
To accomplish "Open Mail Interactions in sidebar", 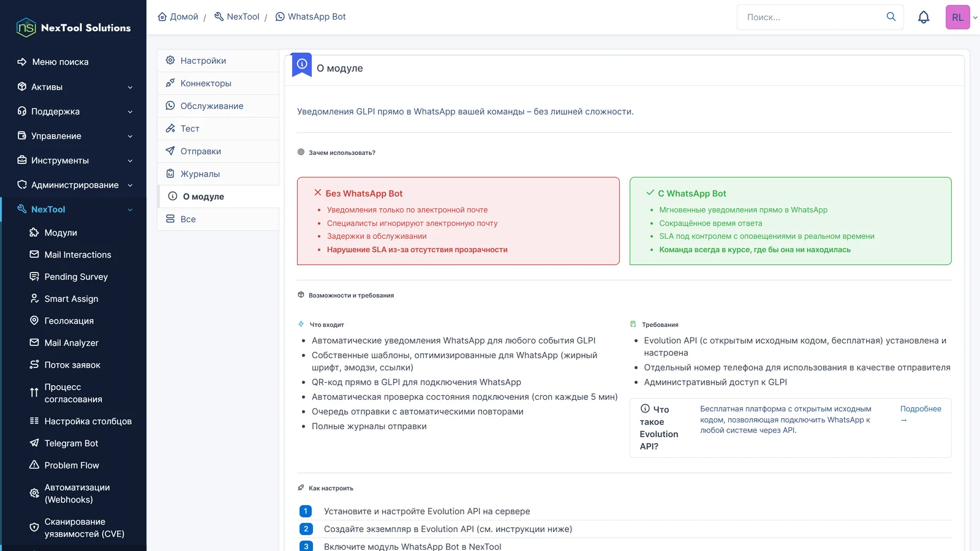I will 78,255.
